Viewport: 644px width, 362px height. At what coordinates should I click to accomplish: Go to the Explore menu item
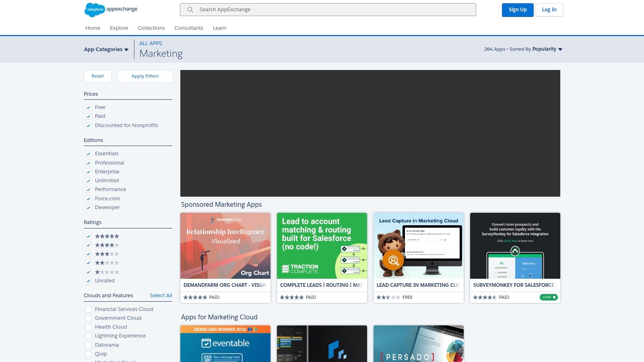119,28
